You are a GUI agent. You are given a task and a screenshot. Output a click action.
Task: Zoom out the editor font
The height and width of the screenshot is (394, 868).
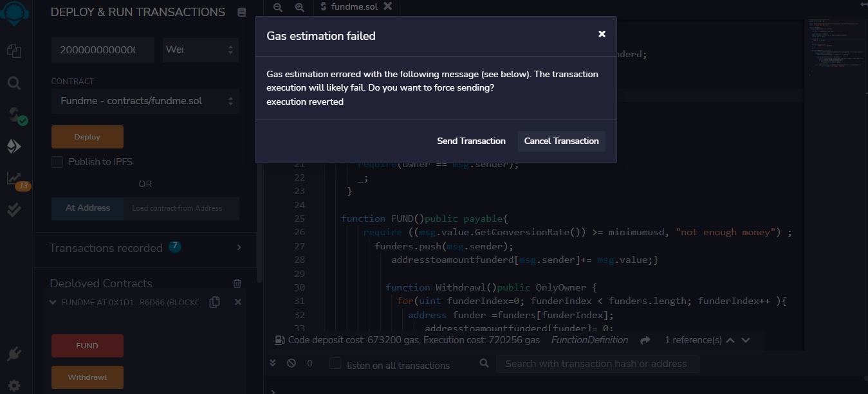pos(278,6)
